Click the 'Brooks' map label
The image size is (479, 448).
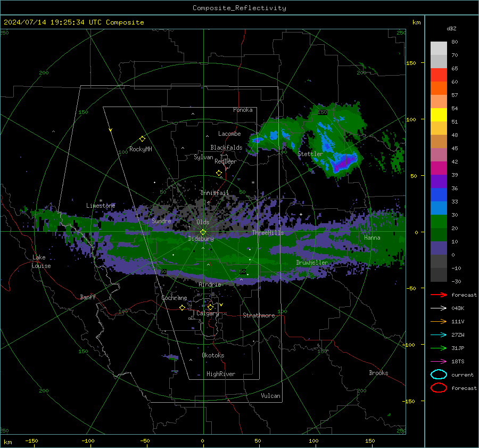[378, 373]
